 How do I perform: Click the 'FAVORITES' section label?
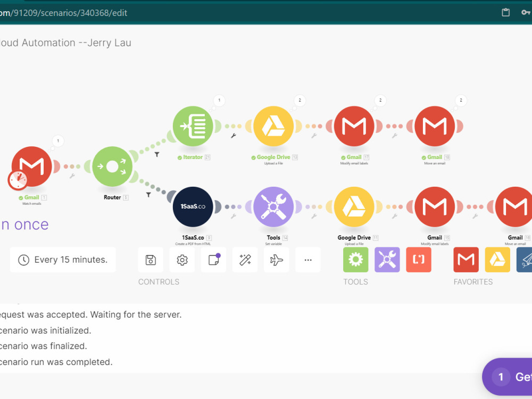pos(473,282)
